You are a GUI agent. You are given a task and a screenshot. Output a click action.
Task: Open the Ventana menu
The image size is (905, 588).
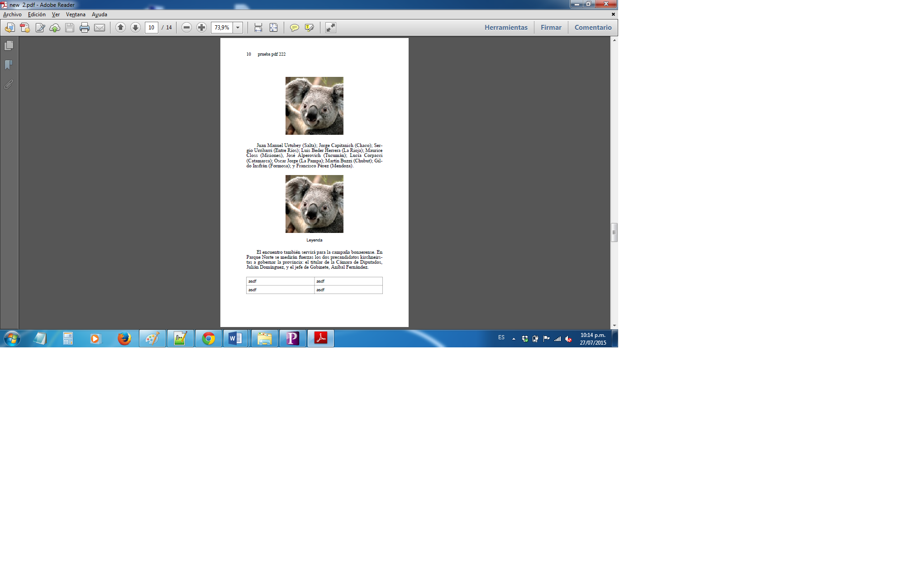[x=76, y=14]
